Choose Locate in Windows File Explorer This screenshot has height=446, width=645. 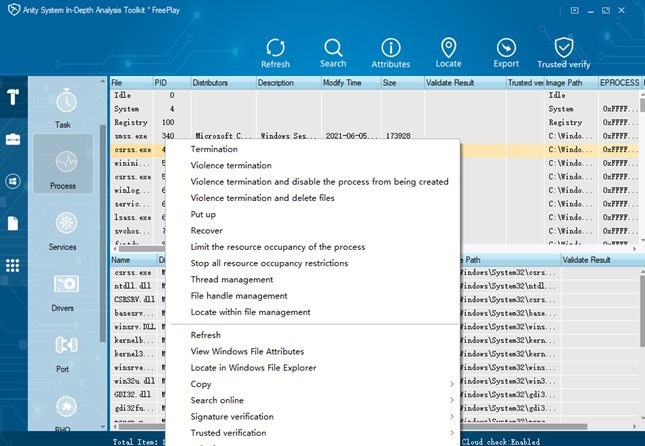[253, 368]
